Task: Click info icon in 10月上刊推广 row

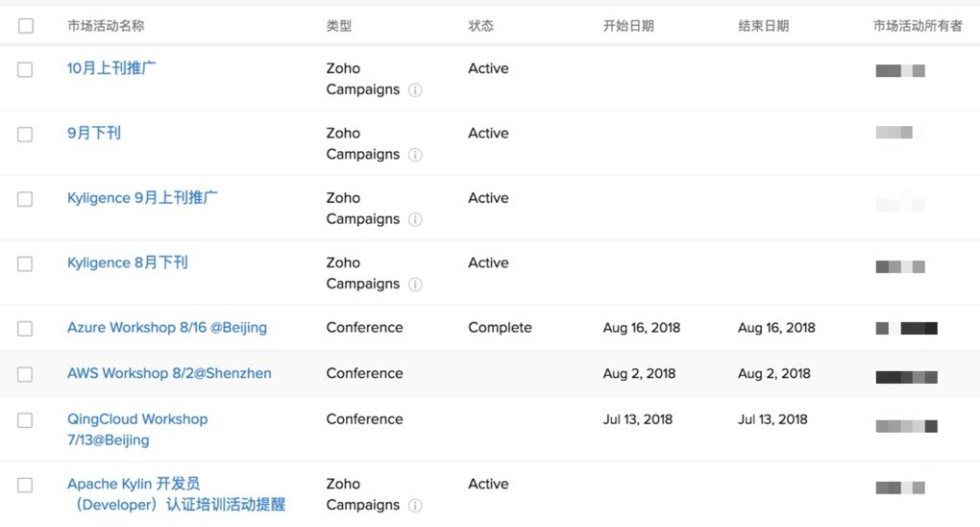Action: coord(415,90)
